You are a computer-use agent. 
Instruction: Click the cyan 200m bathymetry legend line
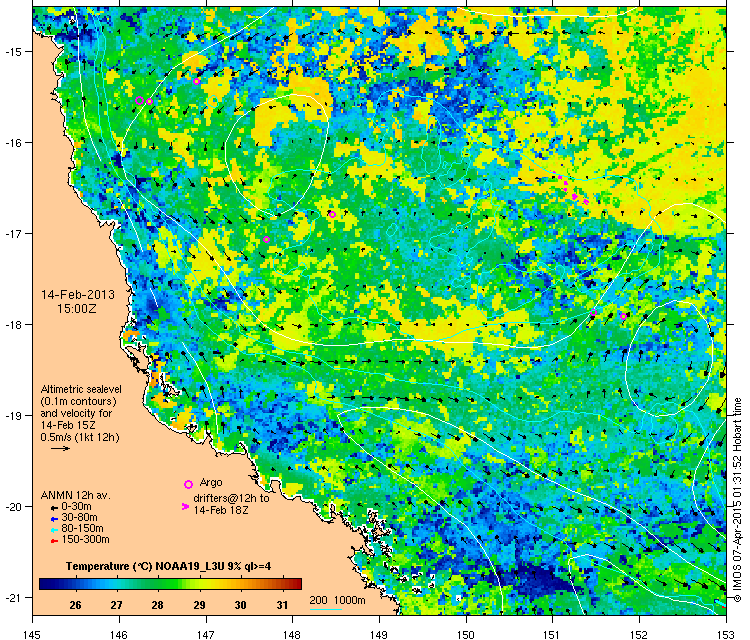click(x=326, y=609)
